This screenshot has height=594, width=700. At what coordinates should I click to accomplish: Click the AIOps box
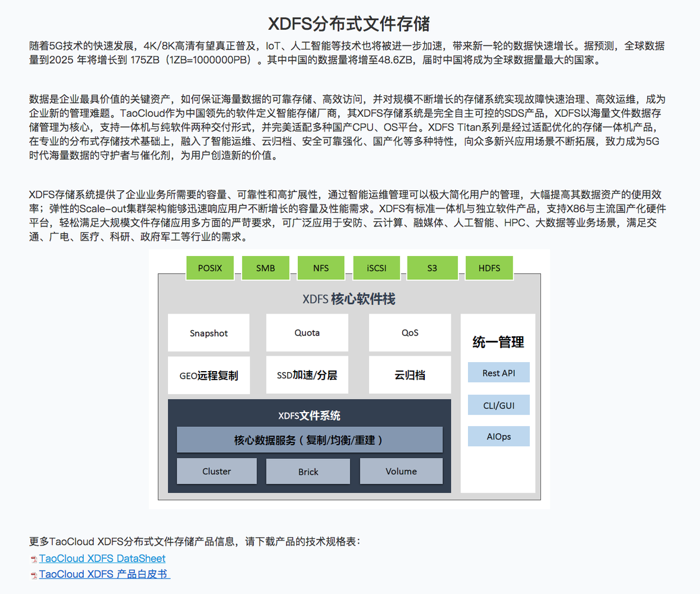click(x=499, y=436)
